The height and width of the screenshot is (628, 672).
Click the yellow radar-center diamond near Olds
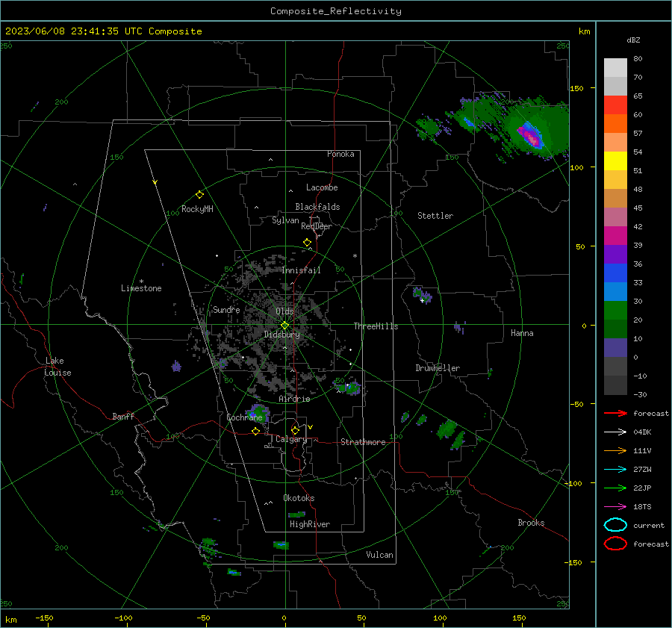[285, 326]
